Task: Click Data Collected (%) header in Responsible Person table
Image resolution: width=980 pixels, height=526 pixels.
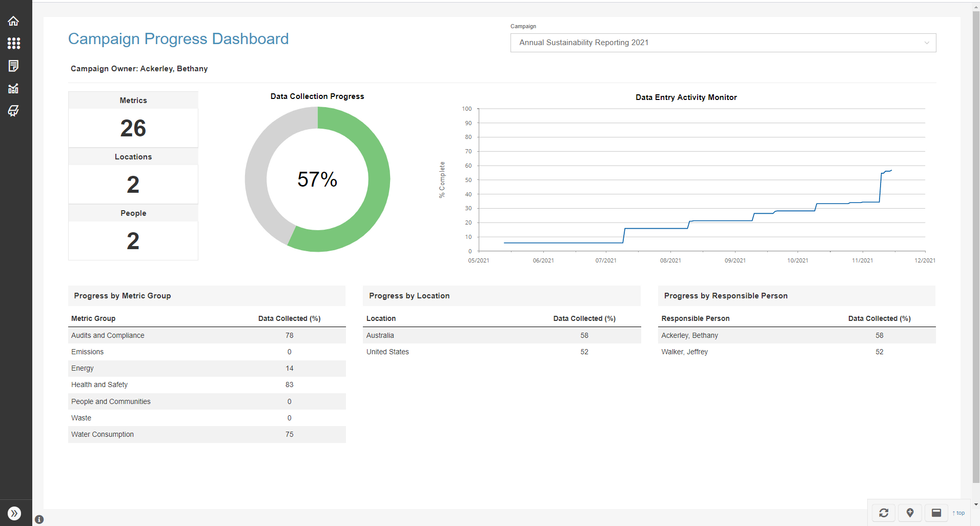Action: tap(880, 318)
